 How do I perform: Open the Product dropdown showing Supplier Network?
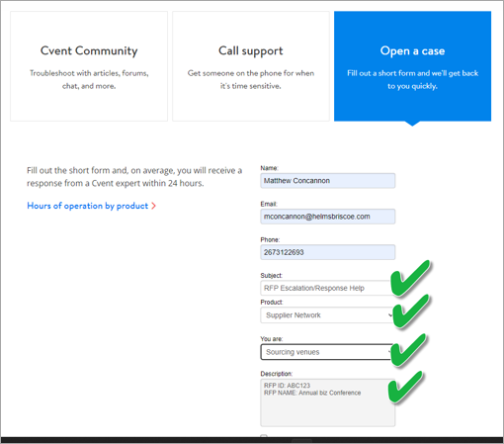pos(328,315)
